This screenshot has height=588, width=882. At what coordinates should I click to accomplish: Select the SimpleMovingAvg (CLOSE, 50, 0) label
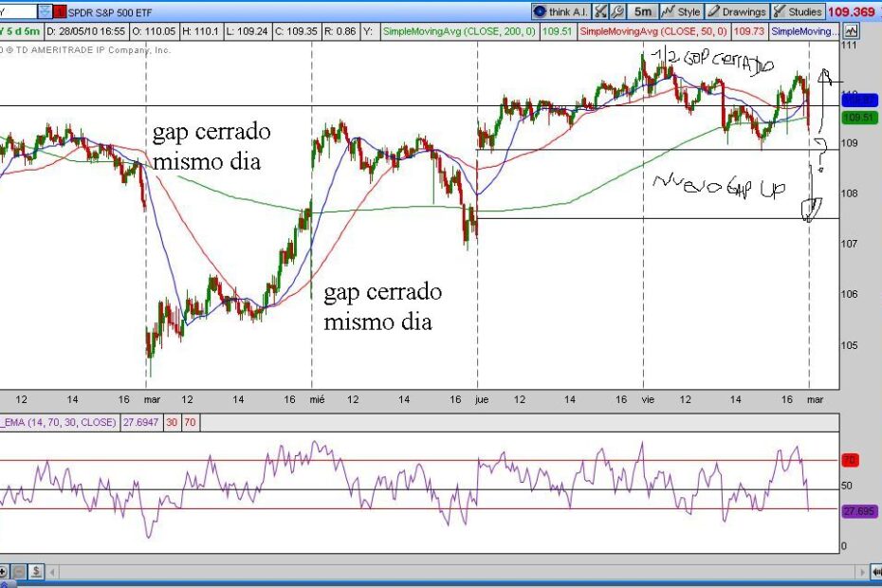click(653, 31)
